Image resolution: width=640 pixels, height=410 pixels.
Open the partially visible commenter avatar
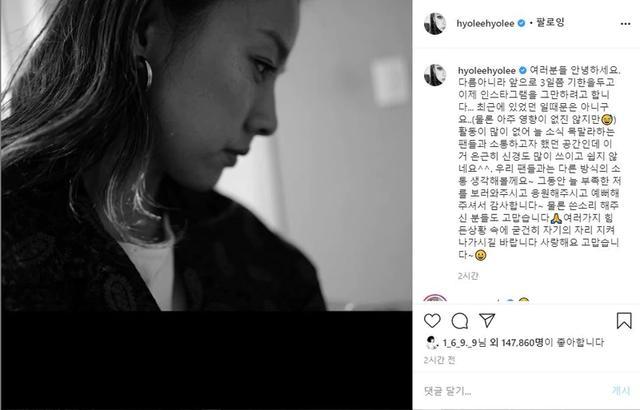click(x=435, y=299)
